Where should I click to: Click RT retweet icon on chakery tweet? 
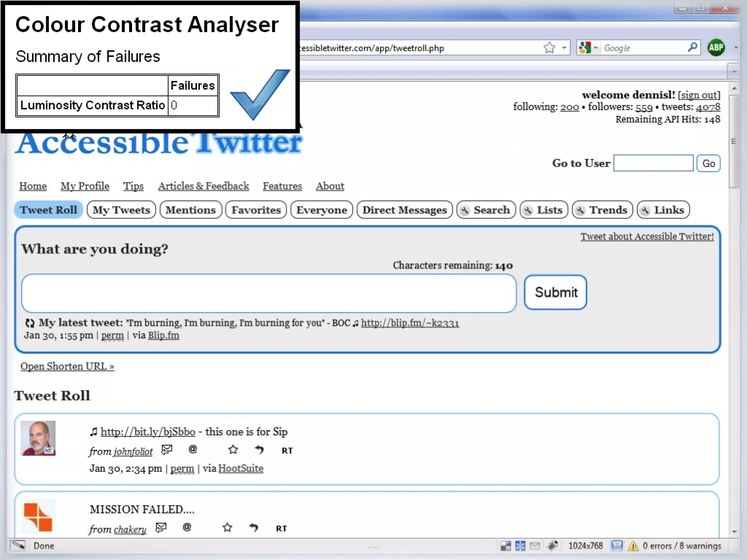click(x=281, y=528)
